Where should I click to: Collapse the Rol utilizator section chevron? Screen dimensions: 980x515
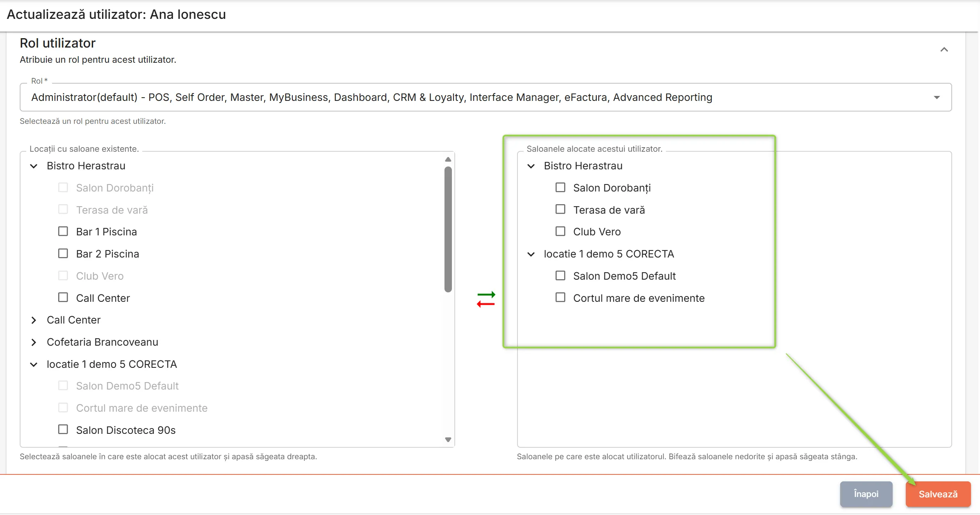pyautogui.click(x=944, y=50)
